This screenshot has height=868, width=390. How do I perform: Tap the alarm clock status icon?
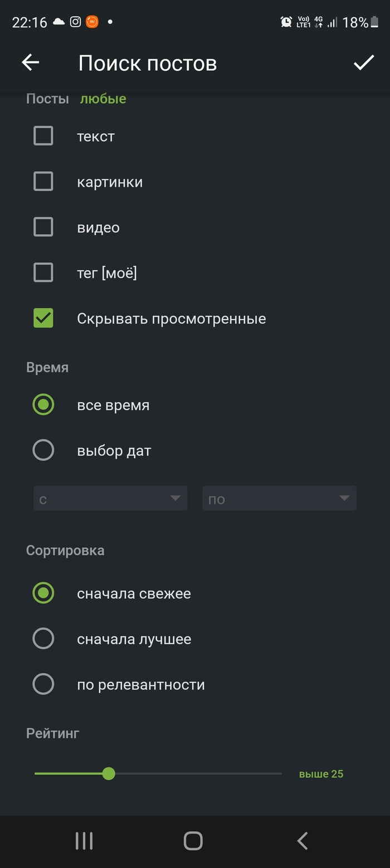coord(286,22)
